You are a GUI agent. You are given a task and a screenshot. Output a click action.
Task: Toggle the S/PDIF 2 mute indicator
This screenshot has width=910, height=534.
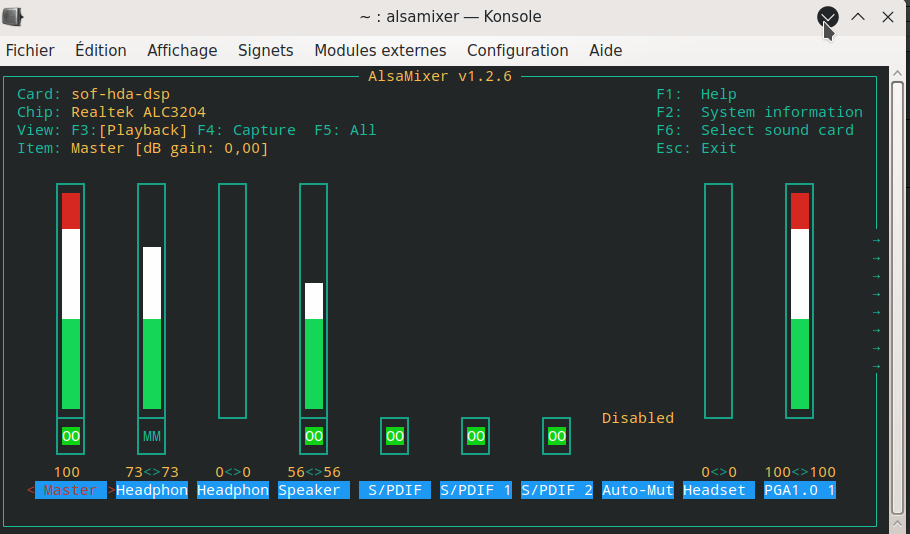coord(556,436)
